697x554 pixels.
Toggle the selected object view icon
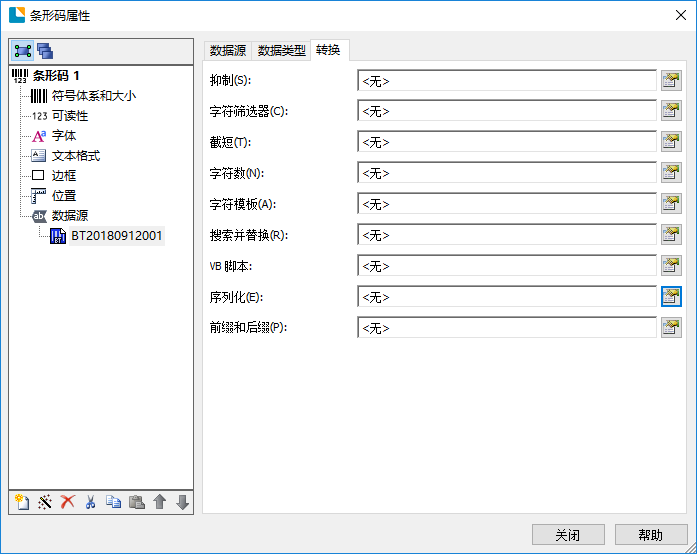coord(22,51)
